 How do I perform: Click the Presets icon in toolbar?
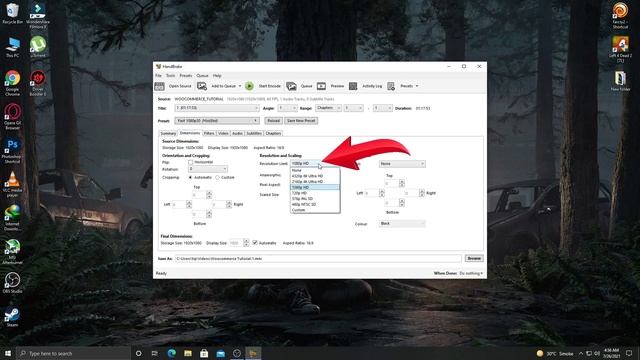(x=391, y=86)
